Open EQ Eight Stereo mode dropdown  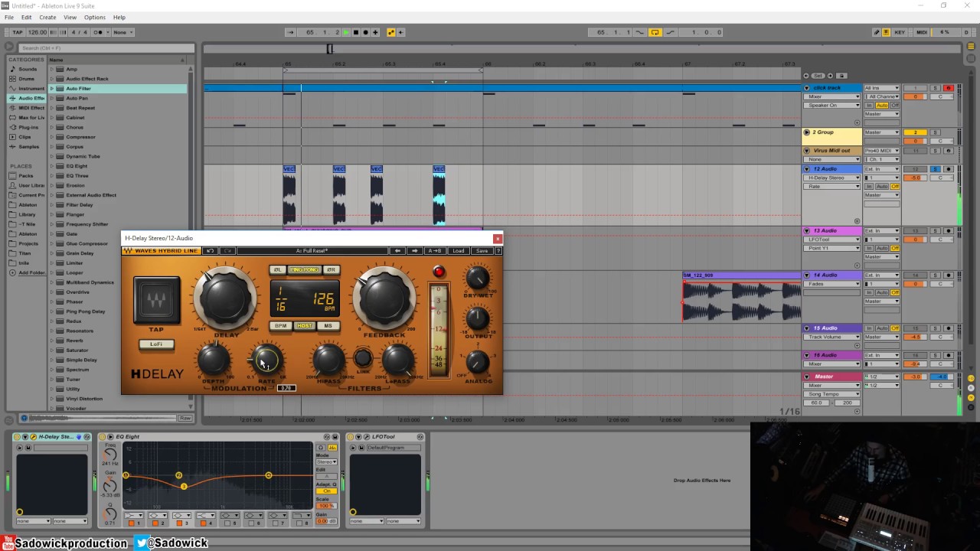coord(327,462)
